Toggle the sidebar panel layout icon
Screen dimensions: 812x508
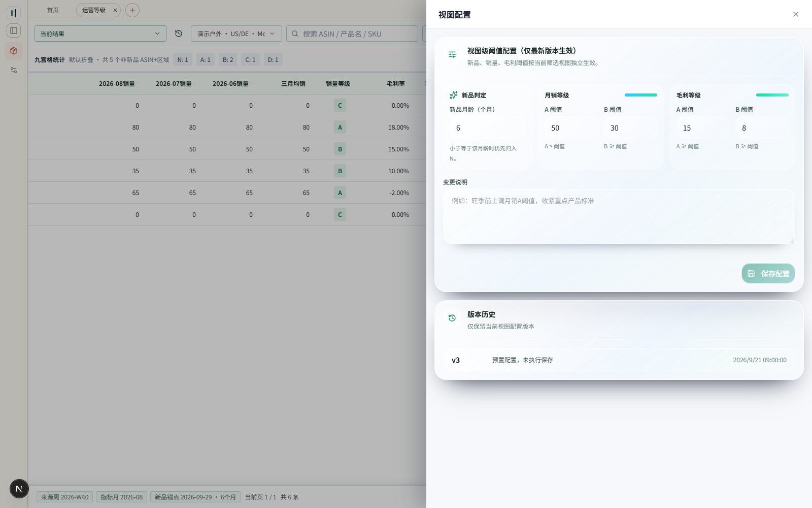tap(14, 30)
